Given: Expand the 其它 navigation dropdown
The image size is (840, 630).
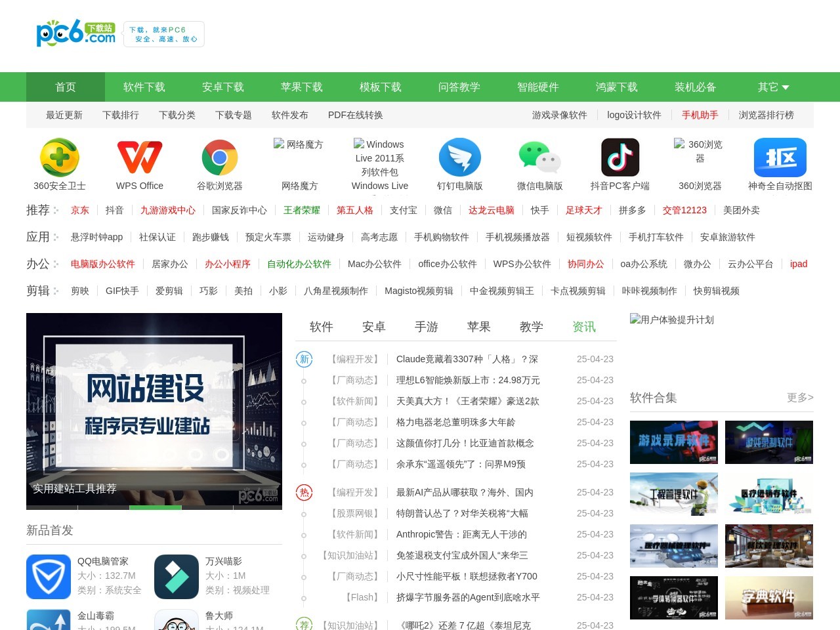Looking at the screenshot, I should point(774,87).
